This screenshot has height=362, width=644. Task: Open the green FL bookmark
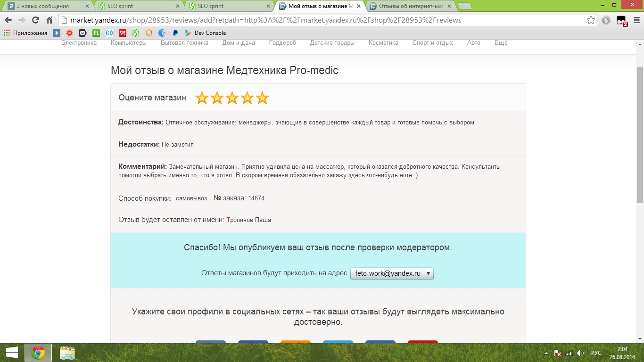pos(96,33)
